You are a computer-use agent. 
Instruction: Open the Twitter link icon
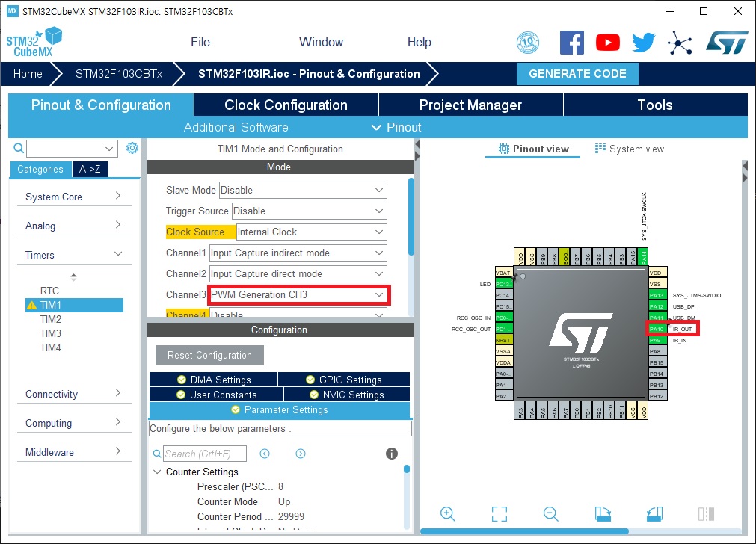click(x=644, y=43)
